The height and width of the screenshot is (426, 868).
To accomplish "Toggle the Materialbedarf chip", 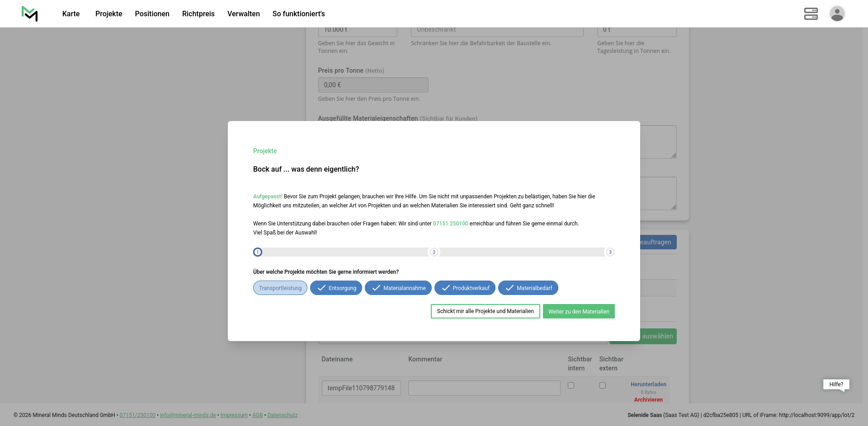I will pos(528,288).
